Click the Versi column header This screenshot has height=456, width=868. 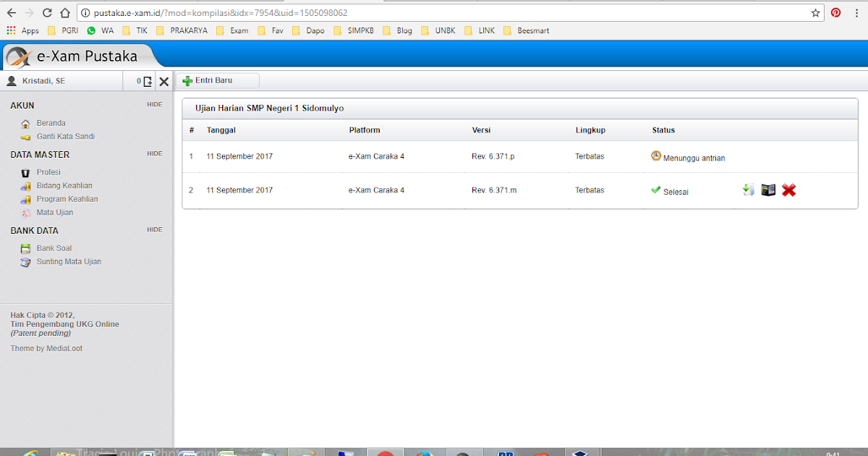point(482,130)
